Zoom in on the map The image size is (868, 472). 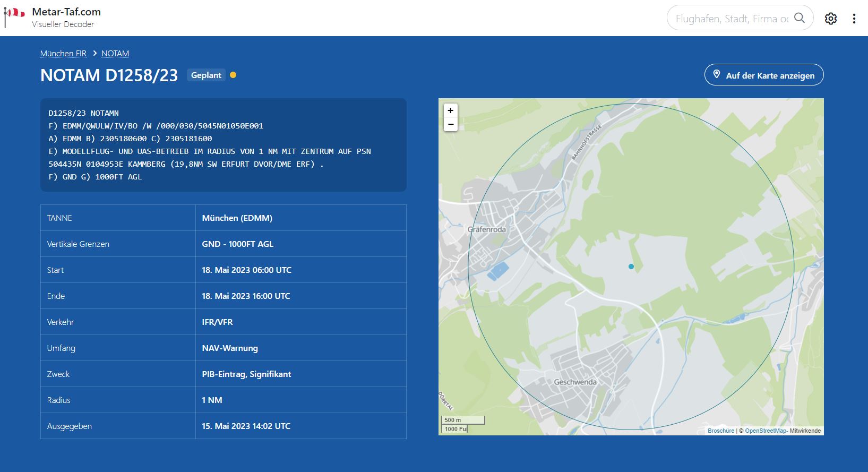point(450,110)
